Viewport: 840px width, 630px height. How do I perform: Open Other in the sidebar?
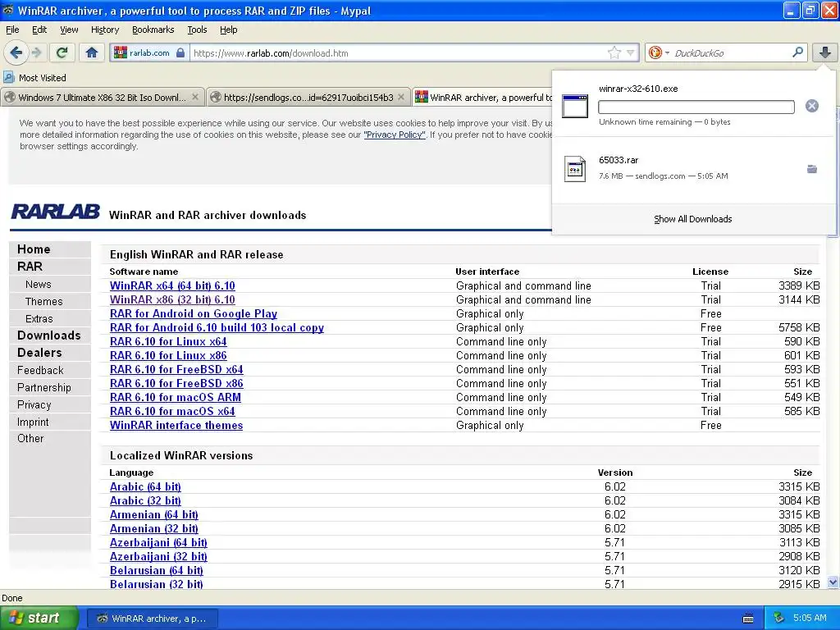(x=30, y=438)
